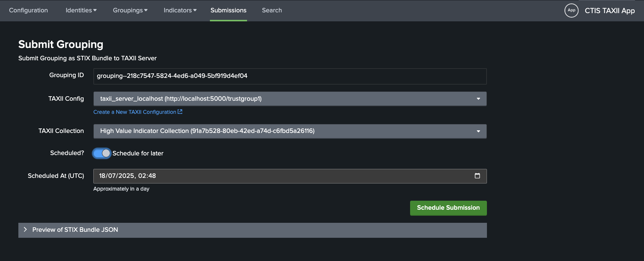Disable the Scheduled toggle switch
644x261 pixels.
point(102,153)
